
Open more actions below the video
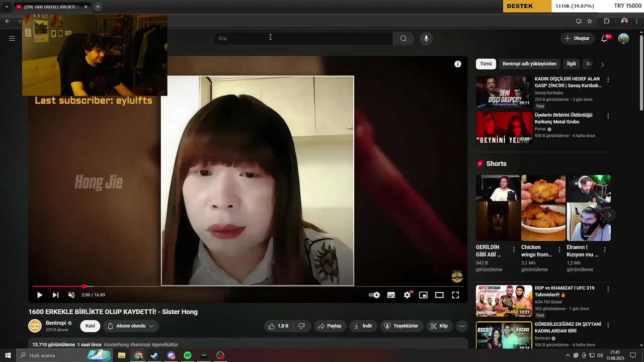[462, 326]
